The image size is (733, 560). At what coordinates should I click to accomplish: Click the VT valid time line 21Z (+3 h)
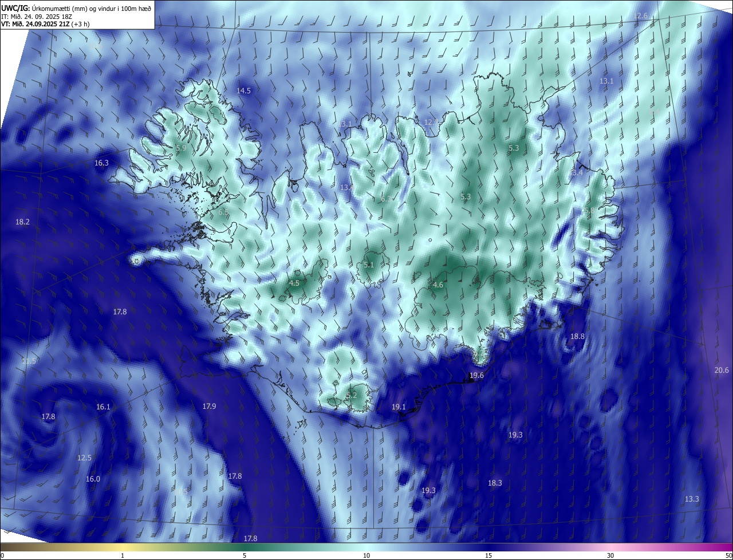(45, 24)
